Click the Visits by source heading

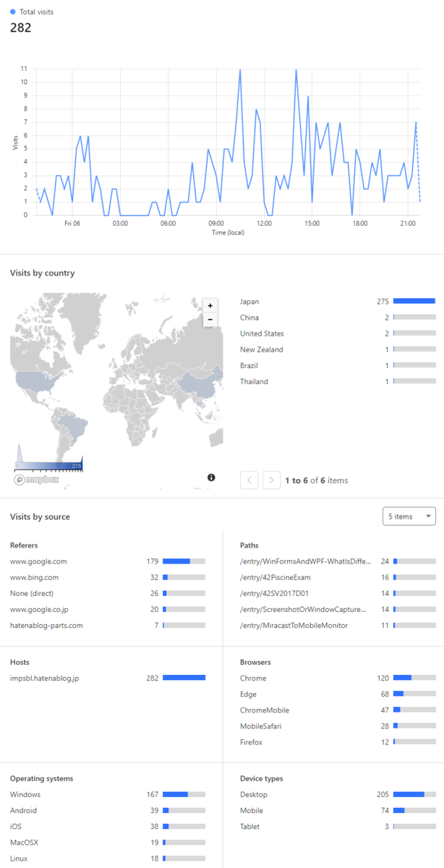[40, 516]
